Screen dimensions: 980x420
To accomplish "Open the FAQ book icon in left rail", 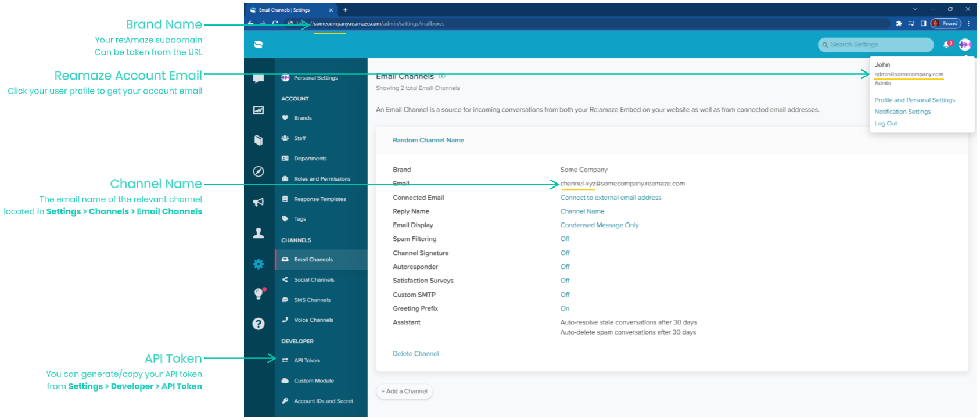I will pyautogui.click(x=259, y=140).
